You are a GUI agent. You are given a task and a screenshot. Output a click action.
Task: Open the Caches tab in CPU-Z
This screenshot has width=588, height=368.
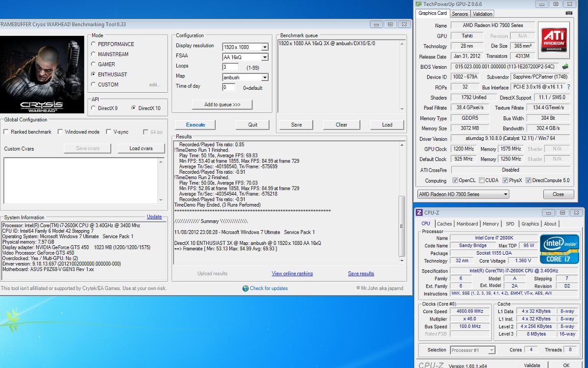[x=444, y=224]
